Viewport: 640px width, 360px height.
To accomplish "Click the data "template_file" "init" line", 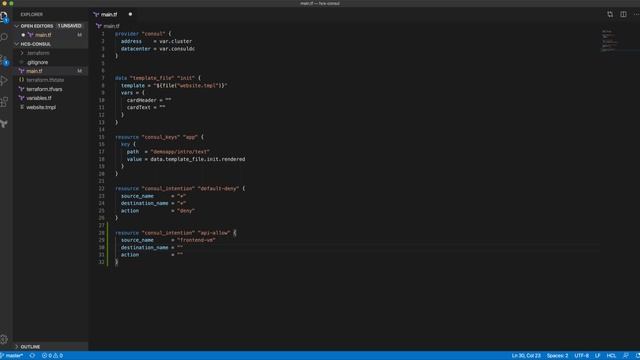I will pyautogui.click(x=158, y=78).
